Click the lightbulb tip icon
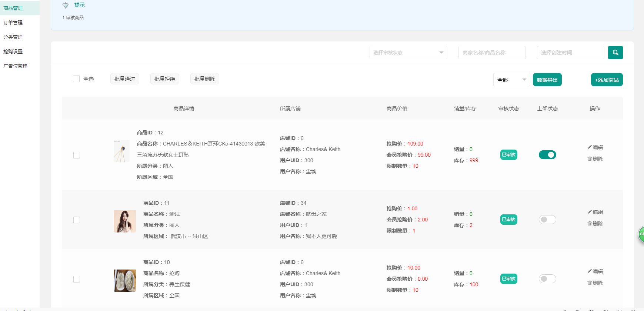644x311 pixels. click(x=66, y=5)
